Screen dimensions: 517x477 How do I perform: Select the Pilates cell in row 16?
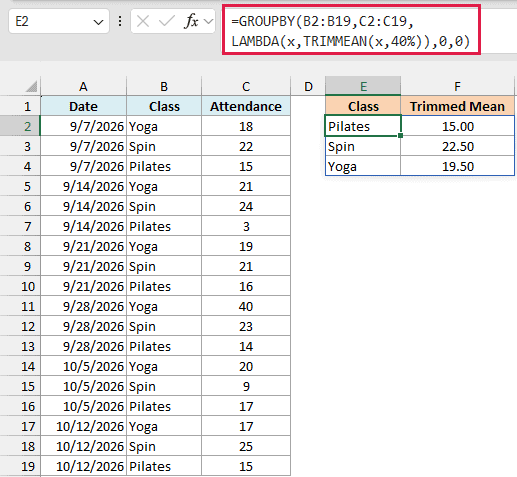click(164, 406)
